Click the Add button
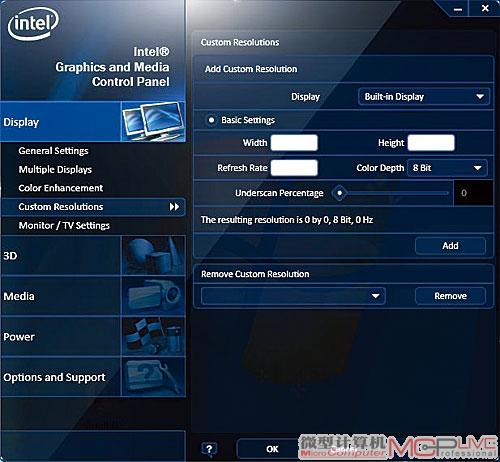 coord(450,246)
